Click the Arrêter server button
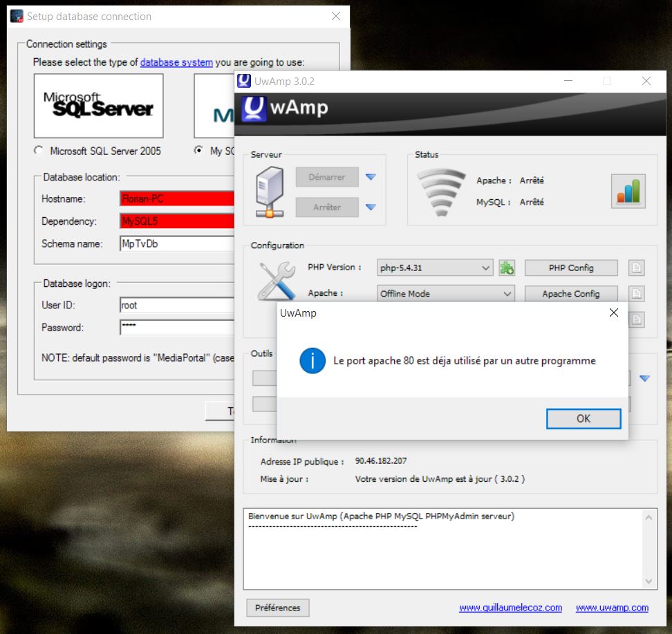Image resolution: width=672 pixels, height=634 pixels. (327, 207)
